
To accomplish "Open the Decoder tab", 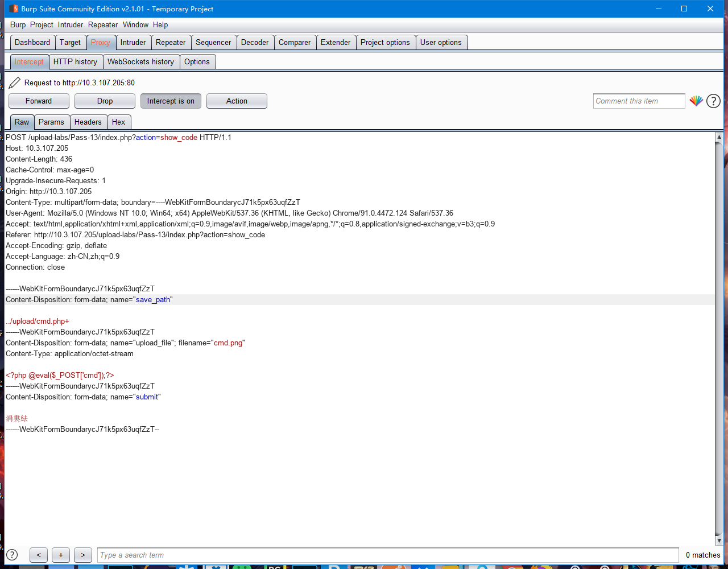I will click(255, 42).
